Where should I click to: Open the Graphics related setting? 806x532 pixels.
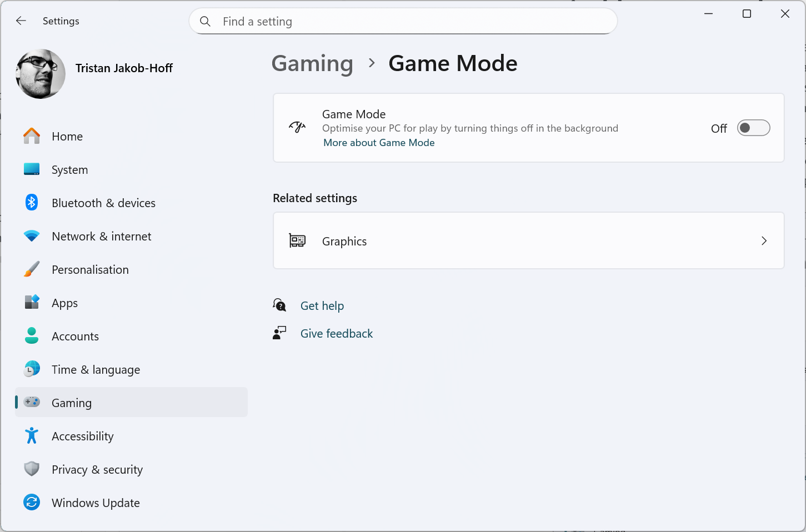(x=344, y=241)
